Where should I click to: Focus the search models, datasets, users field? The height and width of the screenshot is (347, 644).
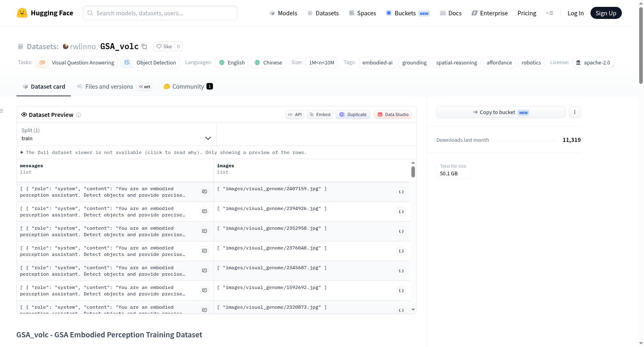tap(160, 13)
